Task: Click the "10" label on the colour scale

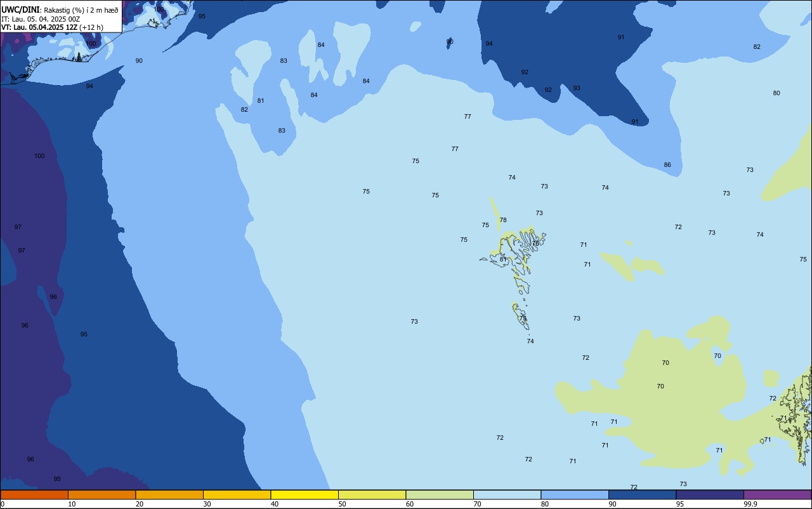Action: (72, 504)
